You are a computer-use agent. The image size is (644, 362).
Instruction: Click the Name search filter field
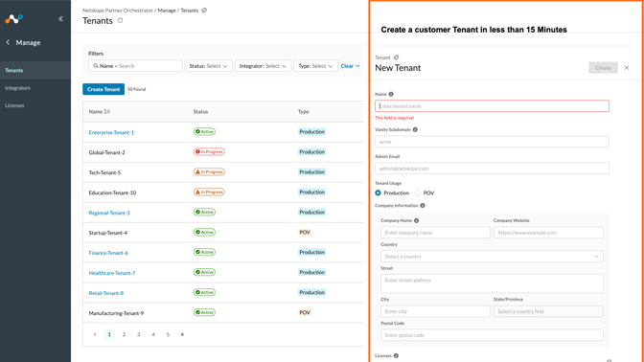[x=135, y=66]
